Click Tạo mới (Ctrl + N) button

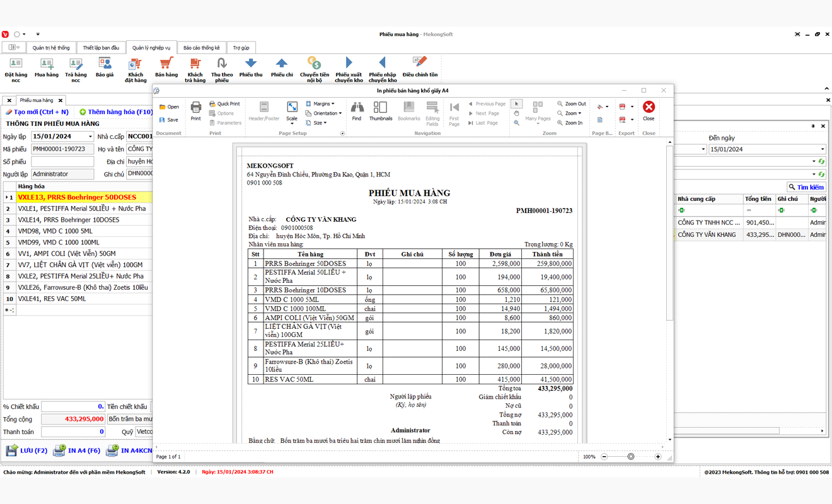(37, 112)
